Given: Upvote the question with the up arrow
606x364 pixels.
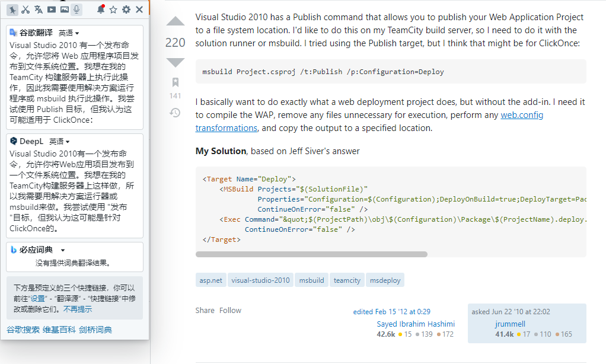Looking at the screenshot, I should click(x=176, y=22).
